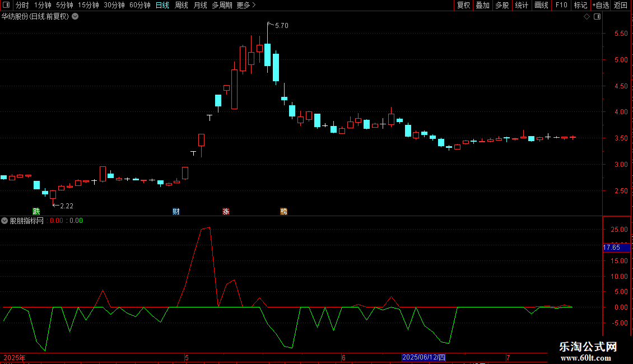Screen dimensions: 633x364
Task: Click the month 7 axis marker
Action: tap(508, 357)
